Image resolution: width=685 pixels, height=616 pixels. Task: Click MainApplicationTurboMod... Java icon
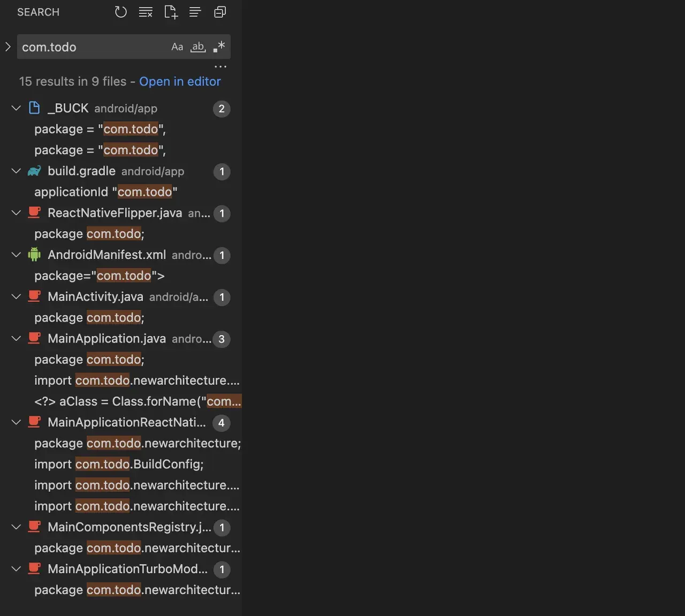(34, 569)
